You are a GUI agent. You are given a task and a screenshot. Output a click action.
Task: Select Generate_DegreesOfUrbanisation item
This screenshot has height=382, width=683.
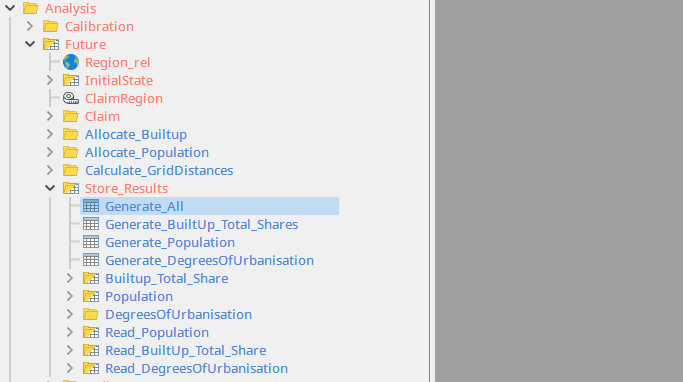[x=210, y=260]
